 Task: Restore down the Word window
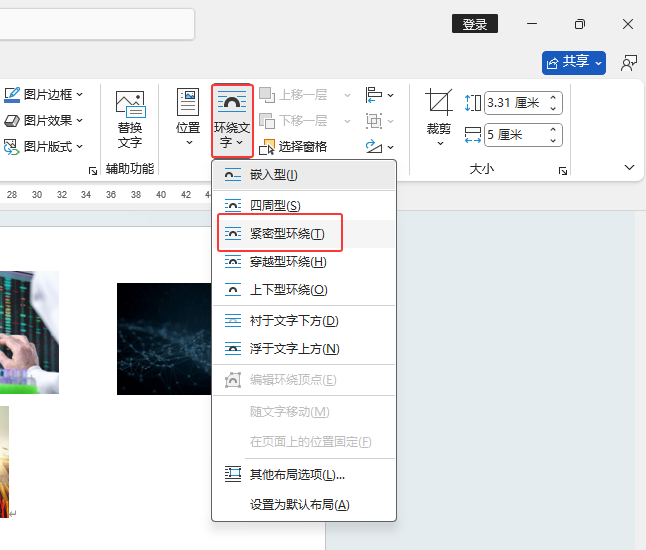[x=580, y=24]
